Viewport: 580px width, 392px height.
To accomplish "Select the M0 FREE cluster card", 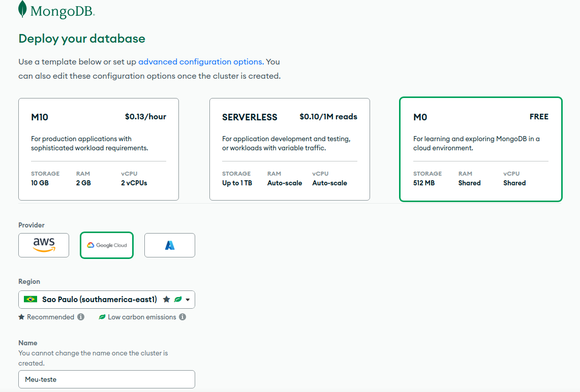I will click(481, 149).
